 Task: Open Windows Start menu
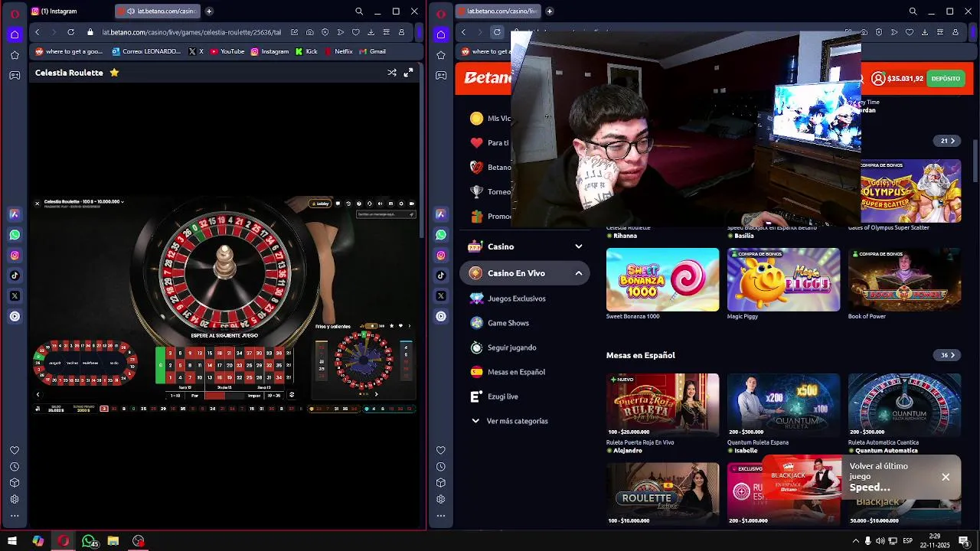(11, 541)
